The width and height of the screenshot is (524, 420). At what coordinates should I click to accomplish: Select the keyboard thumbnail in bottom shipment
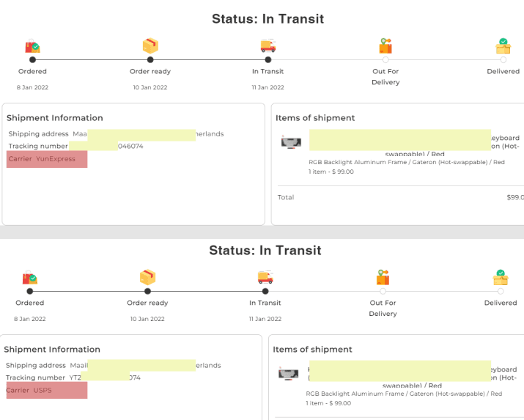[289, 374]
